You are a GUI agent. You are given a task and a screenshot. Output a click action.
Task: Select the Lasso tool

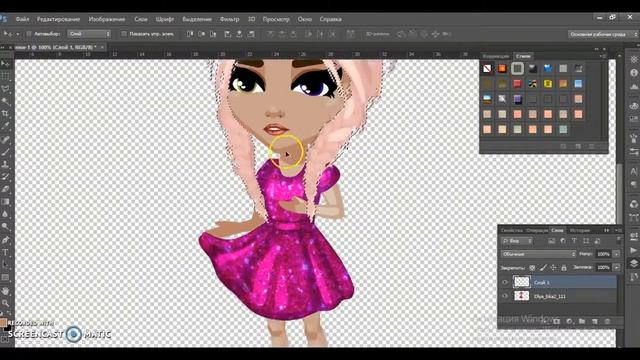5,89
